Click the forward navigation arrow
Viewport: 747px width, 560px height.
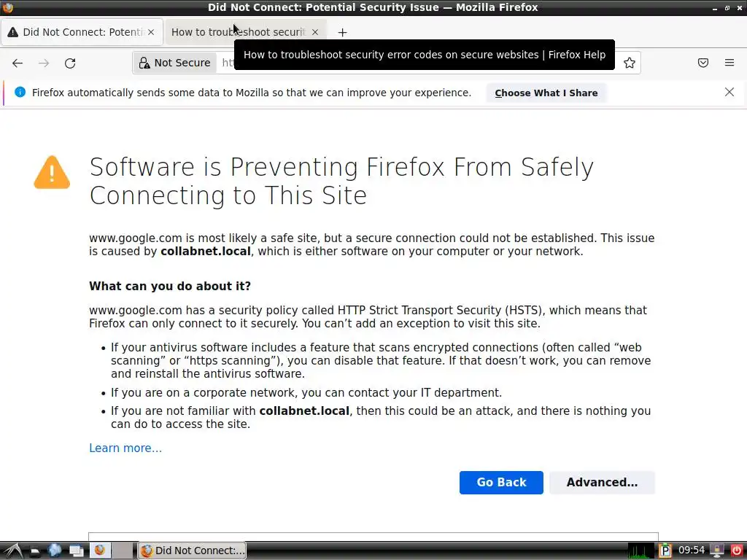(44, 63)
